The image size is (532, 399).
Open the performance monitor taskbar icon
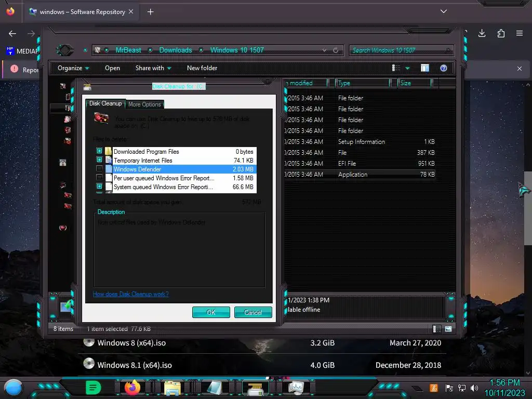click(296, 388)
